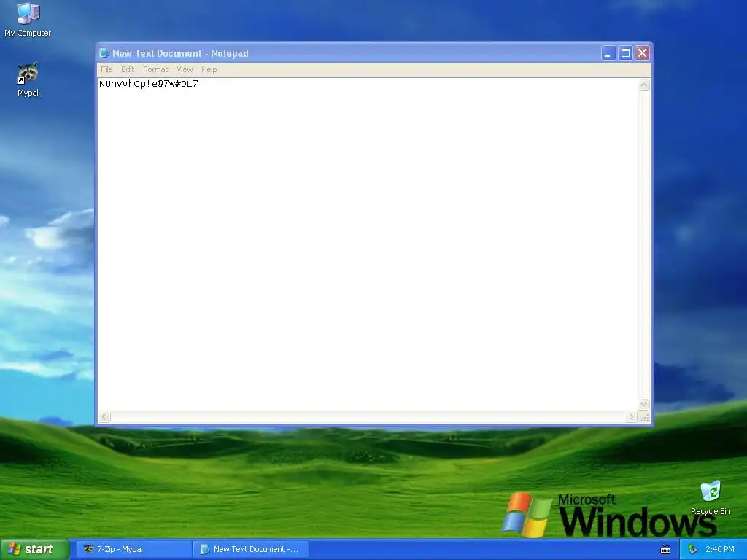Click the horizontal scrollbar left arrow
Screen dimensions: 747x560
click(104, 417)
